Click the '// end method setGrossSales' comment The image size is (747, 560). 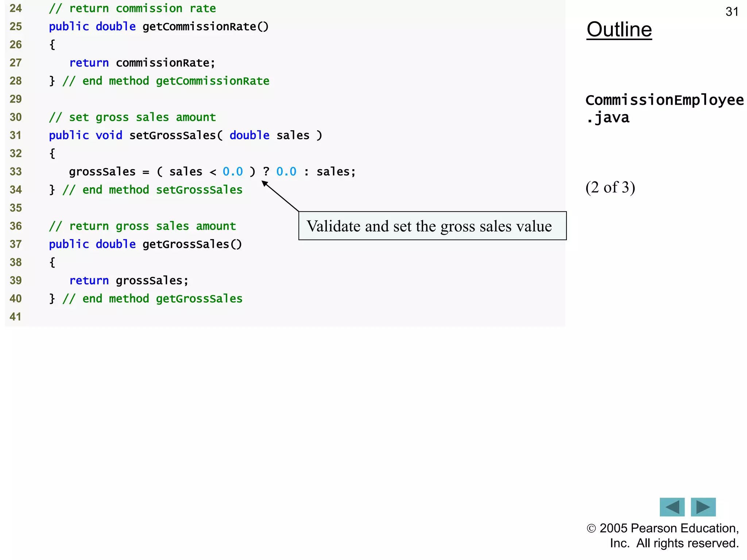click(152, 190)
